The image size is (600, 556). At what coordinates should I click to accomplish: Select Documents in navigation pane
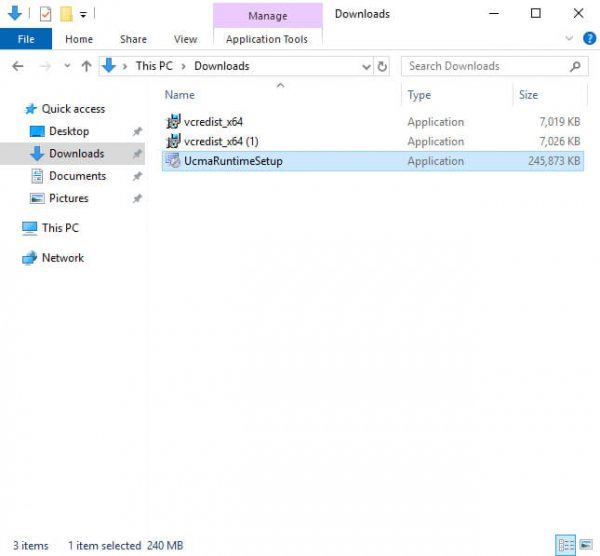tap(77, 176)
